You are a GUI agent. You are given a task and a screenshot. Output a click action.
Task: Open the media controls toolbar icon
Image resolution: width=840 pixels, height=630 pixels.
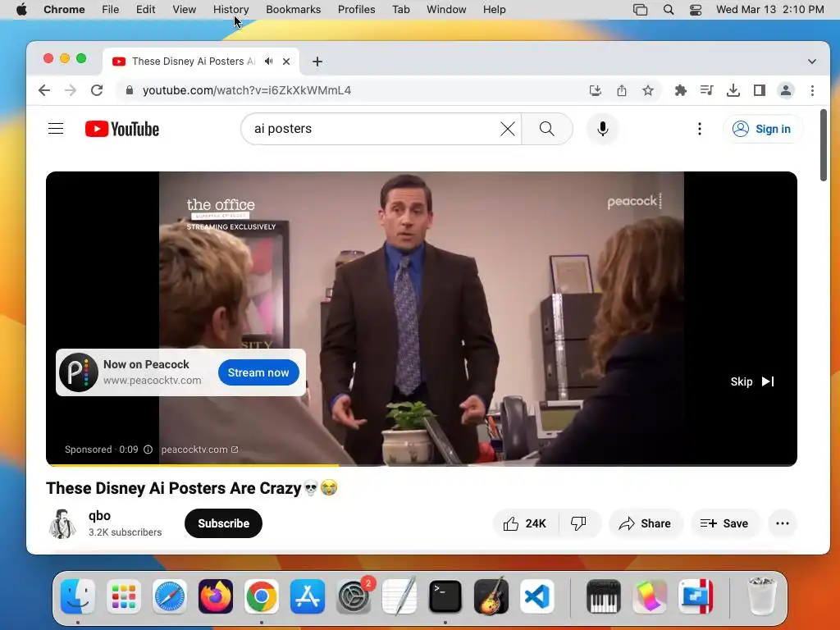[706, 90]
